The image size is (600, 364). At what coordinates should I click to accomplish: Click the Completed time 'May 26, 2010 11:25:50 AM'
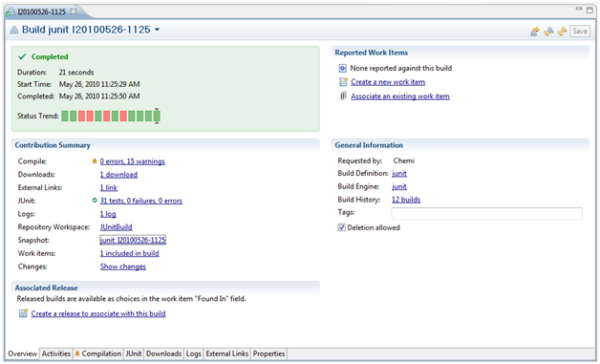tap(99, 96)
